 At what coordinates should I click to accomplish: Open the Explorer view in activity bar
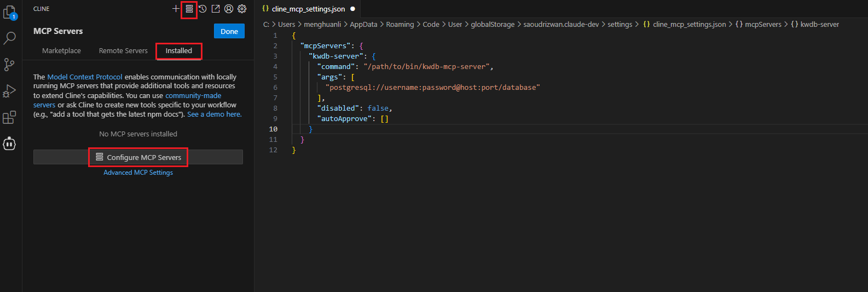9,12
